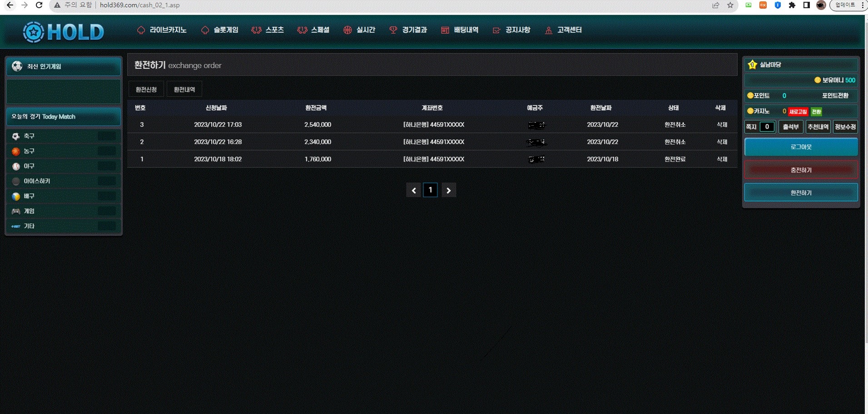868x414 pixels.
Task: Go to previous page arrow
Action: click(413, 190)
